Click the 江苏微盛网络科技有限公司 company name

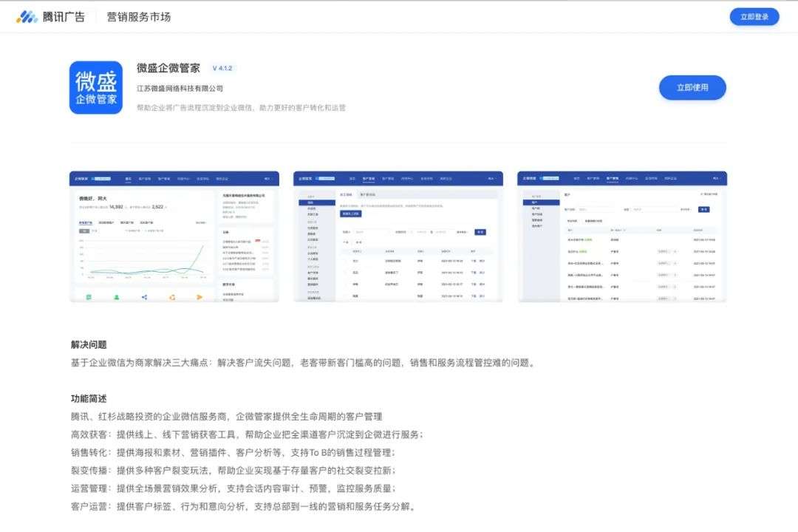[180, 89]
